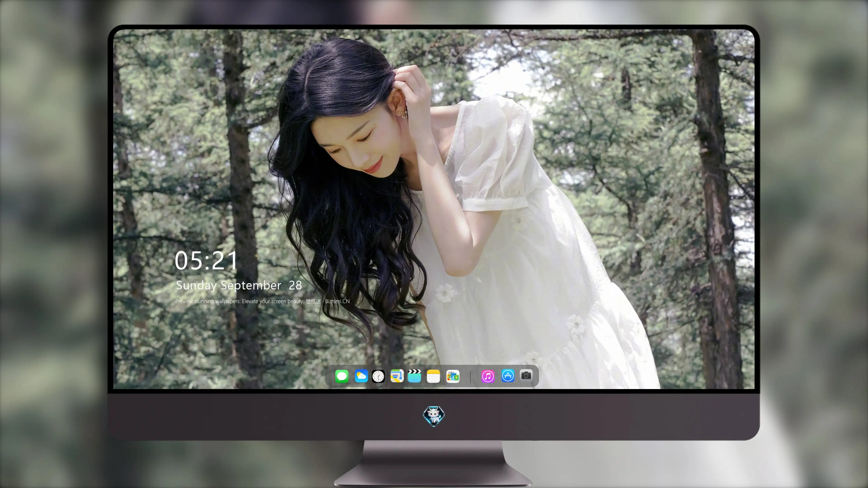Screen dimensions: 868x488
Task: Open the Maps app icon
Action: pos(397,376)
